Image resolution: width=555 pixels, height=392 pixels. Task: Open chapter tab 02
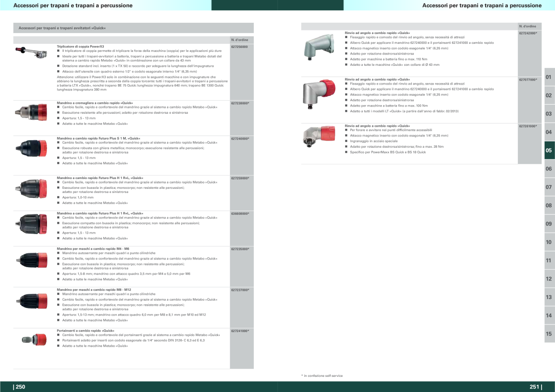pos(549,96)
